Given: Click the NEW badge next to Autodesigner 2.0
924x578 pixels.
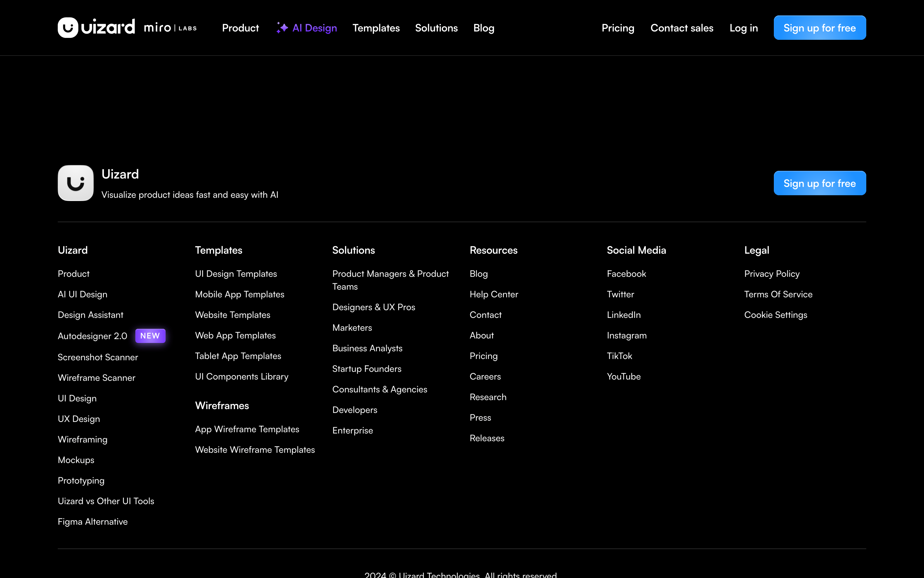Looking at the screenshot, I should tap(150, 336).
